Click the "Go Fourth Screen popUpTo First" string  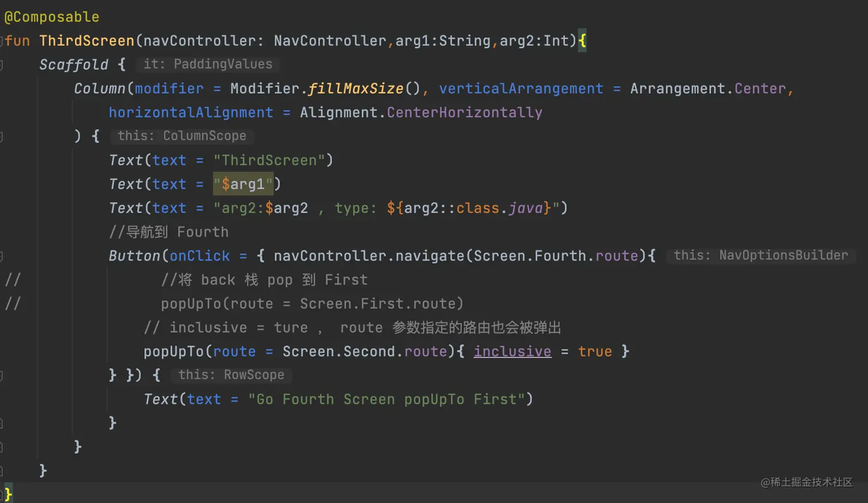(386, 399)
